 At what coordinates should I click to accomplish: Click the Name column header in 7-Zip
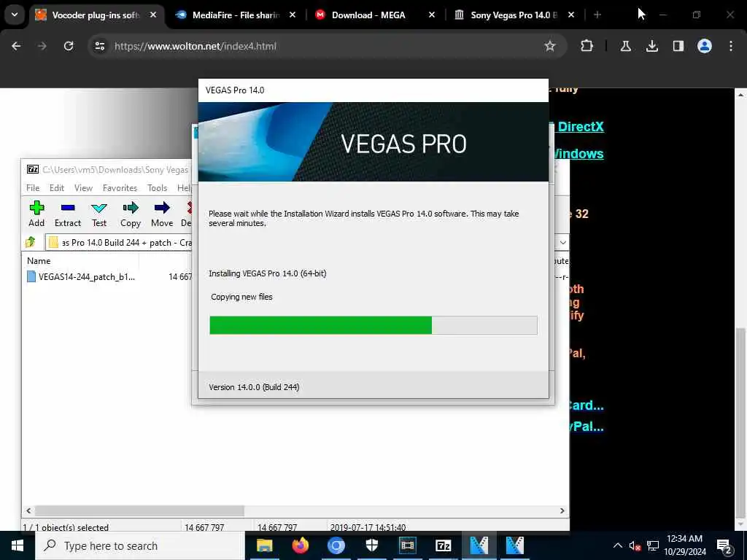pos(39,261)
